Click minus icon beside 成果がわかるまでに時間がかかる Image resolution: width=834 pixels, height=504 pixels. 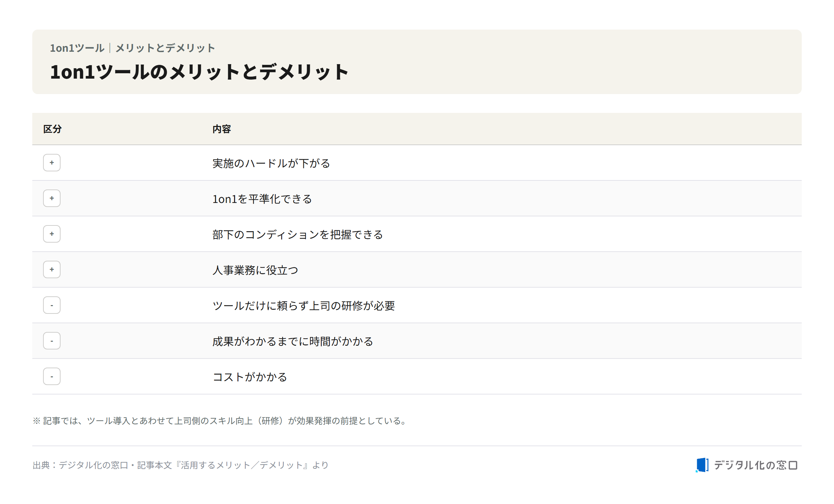click(52, 341)
